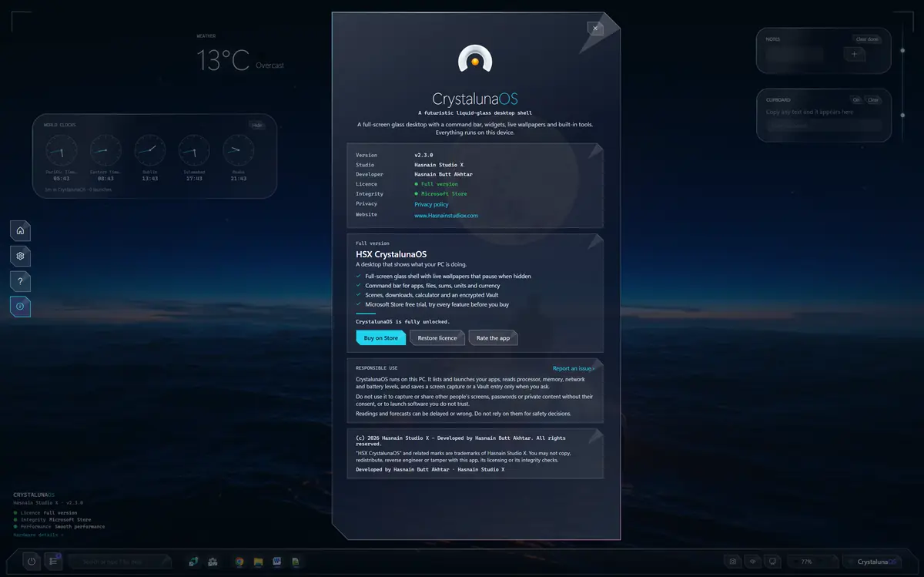
Task: Toggle the Clipboard On switch
Action: coord(856,99)
